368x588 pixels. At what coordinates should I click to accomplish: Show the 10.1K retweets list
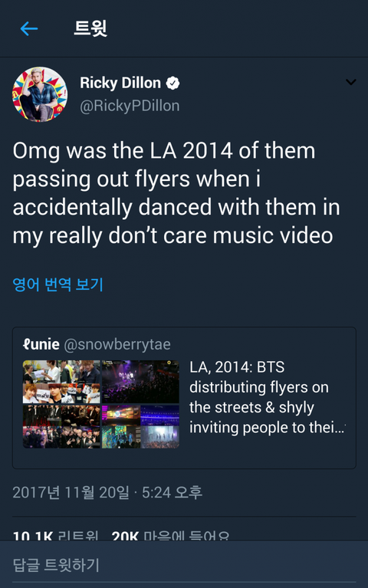click(55, 535)
